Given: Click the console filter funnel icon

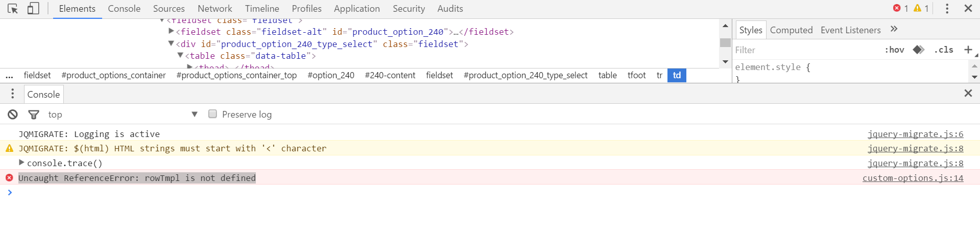Looking at the screenshot, I should [x=34, y=115].
